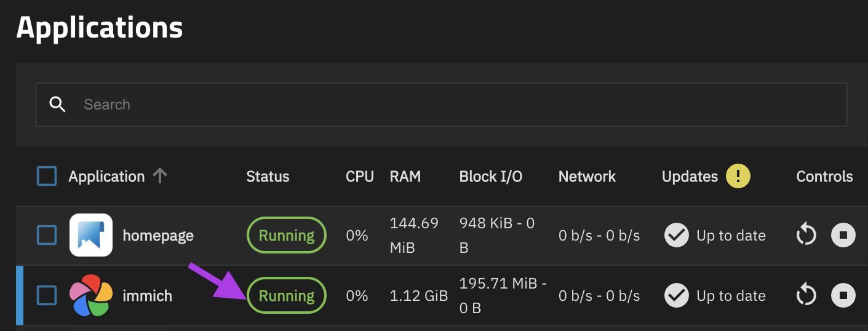Click the homepage app icon
This screenshot has height=331, width=868.
[91, 235]
